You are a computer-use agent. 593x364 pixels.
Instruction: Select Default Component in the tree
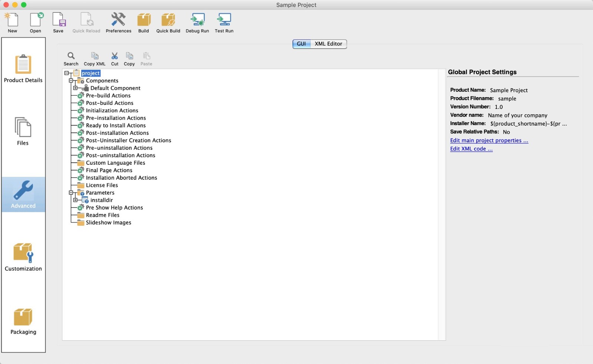[115, 88]
